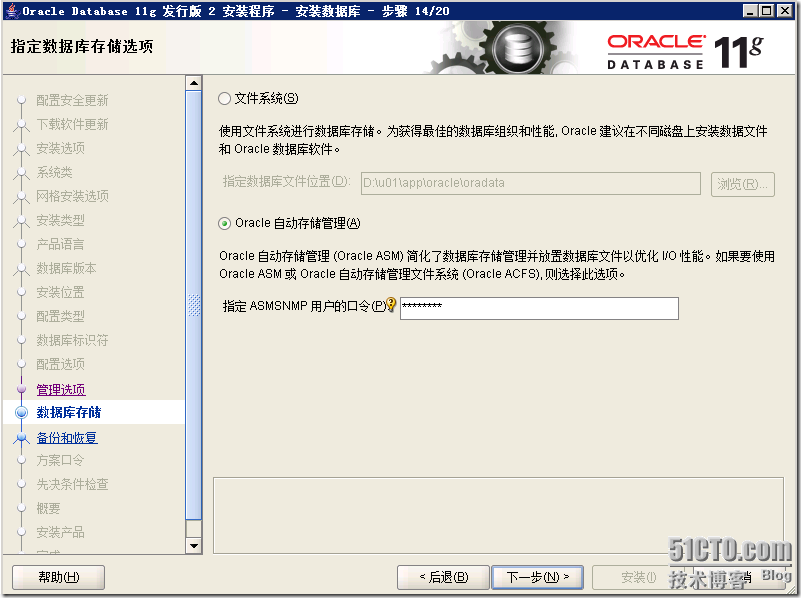Click the 指定数据库存储选项 page heading
801x598 pixels.
click(x=82, y=46)
